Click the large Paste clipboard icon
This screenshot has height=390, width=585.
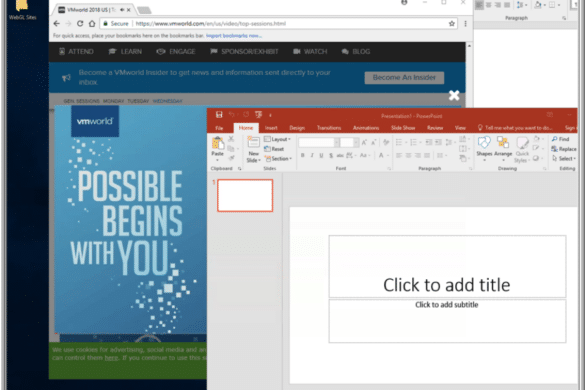pyautogui.click(x=218, y=143)
